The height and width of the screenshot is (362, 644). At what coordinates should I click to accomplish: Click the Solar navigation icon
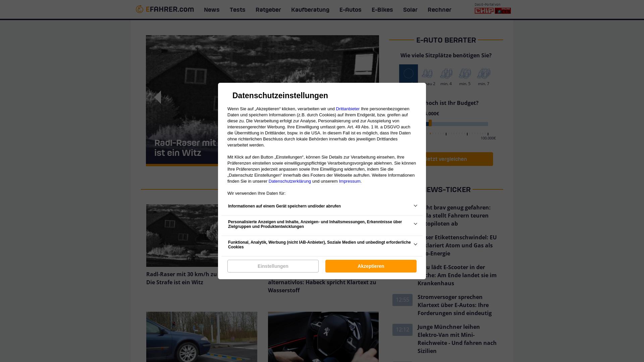410,10
